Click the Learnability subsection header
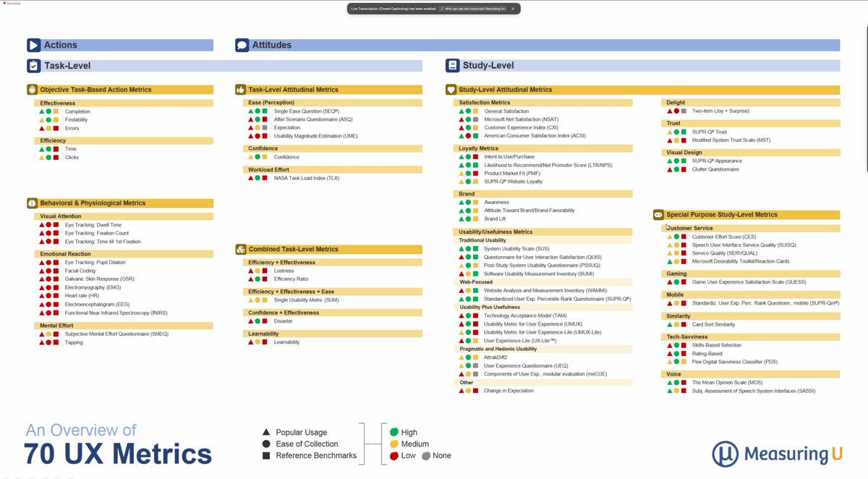 point(332,334)
